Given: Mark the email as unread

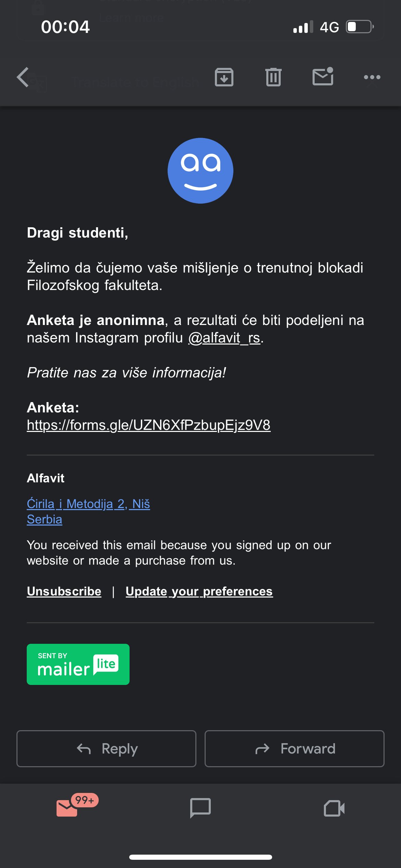Looking at the screenshot, I should point(322,77).
